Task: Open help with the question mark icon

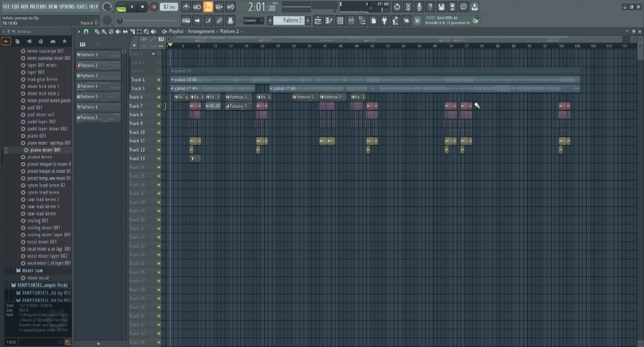Action: click(x=430, y=7)
